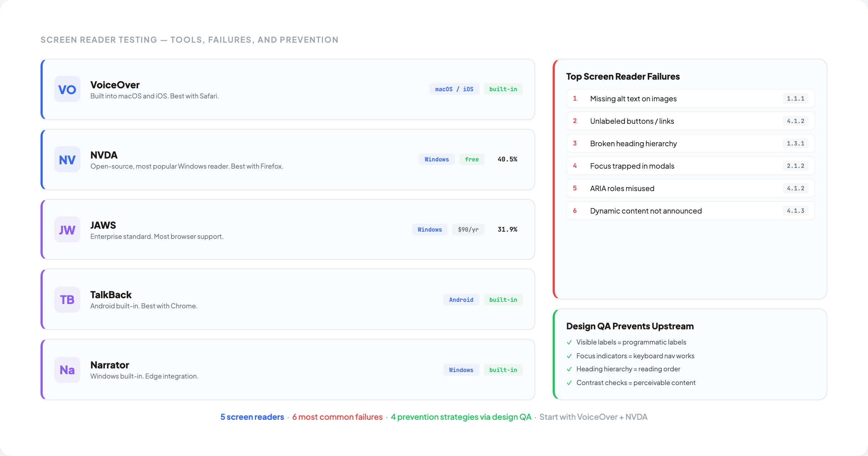Select Narrator's built-in tag

click(x=503, y=370)
